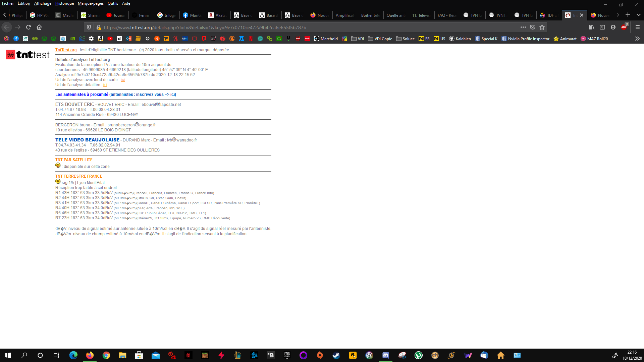Open the Firefox account icon
This screenshot has height=362, width=644.
click(x=613, y=27)
